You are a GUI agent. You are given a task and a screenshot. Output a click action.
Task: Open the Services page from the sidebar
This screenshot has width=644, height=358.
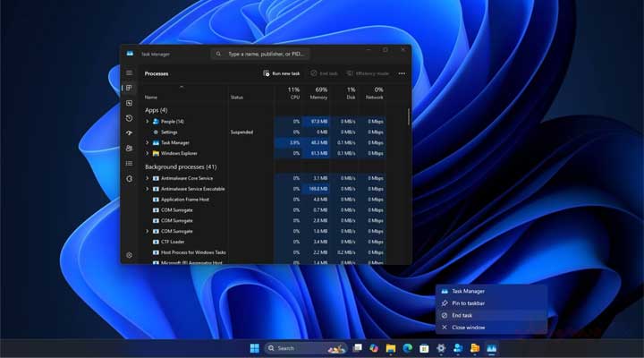[x=129, y=179]
